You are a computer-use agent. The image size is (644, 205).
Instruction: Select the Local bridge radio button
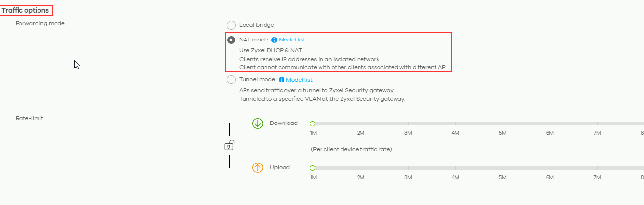click(231, 25)
